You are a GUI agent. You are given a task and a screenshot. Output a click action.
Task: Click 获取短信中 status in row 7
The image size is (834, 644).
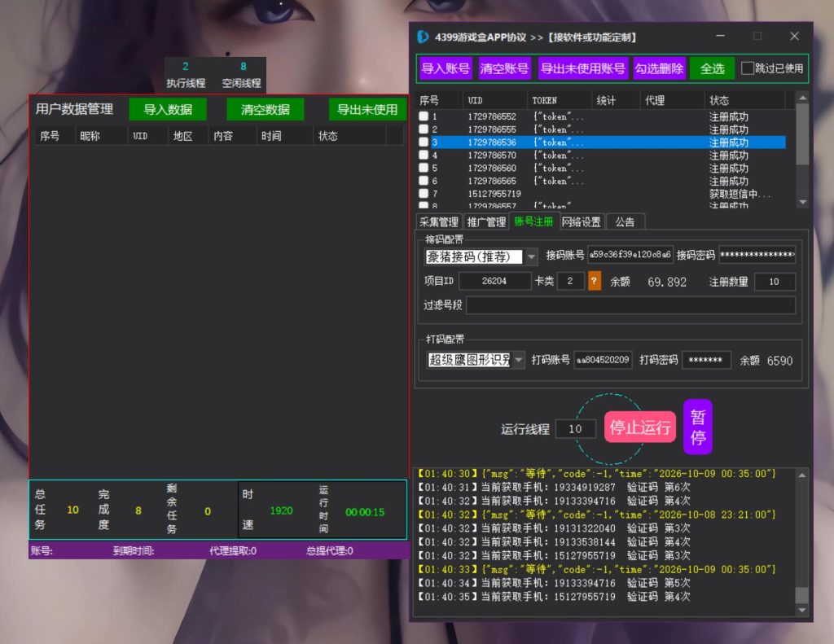(740, 194)
